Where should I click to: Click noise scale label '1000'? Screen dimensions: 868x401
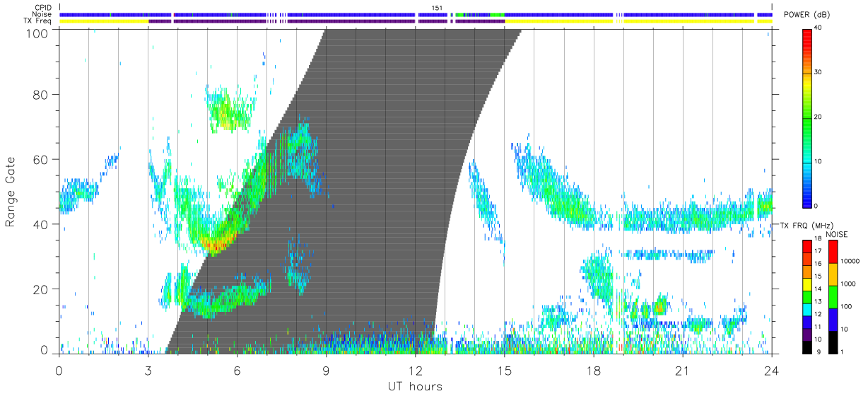point(848,284)
